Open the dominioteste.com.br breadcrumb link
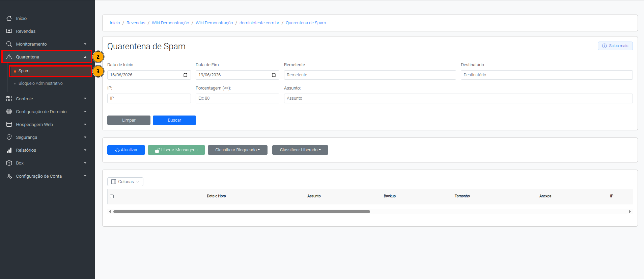644x279 pixels. point(259,23)
